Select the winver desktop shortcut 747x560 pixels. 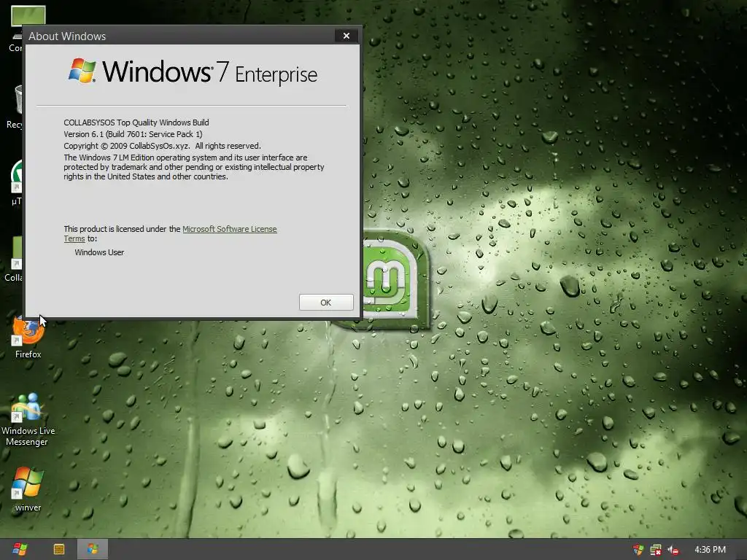coord(28,489)
